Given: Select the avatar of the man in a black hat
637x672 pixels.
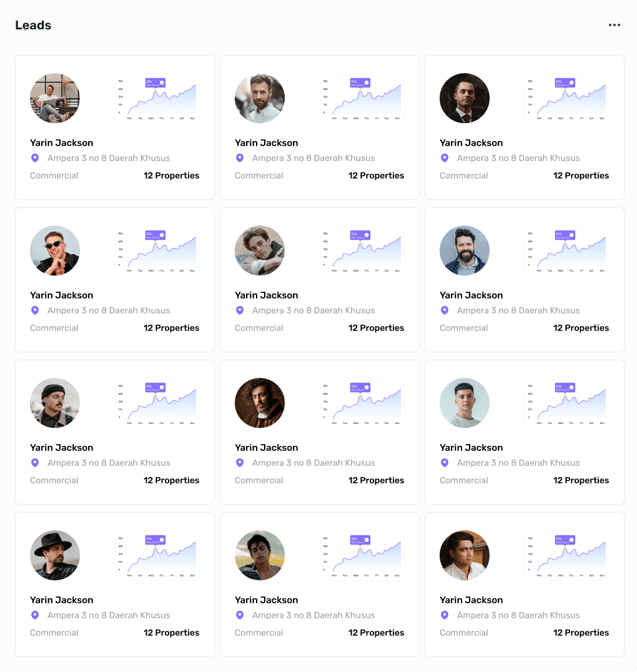Looking at the screenshot, I should [55, 555].
